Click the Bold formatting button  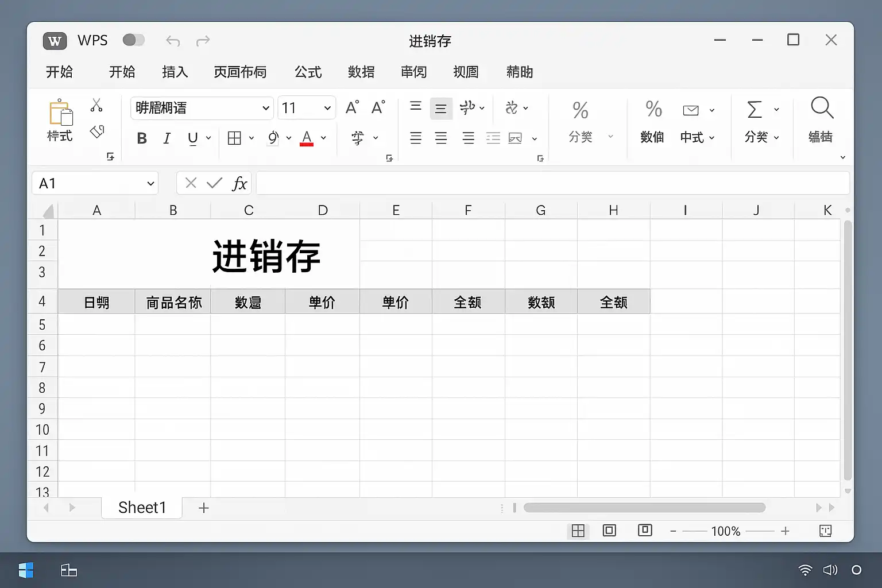pos(142,138)
